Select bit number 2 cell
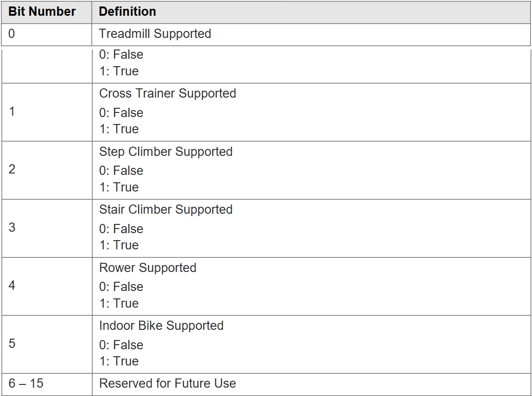Image resolution: width=532 pixels, height=396 pixels. (12, 169)
